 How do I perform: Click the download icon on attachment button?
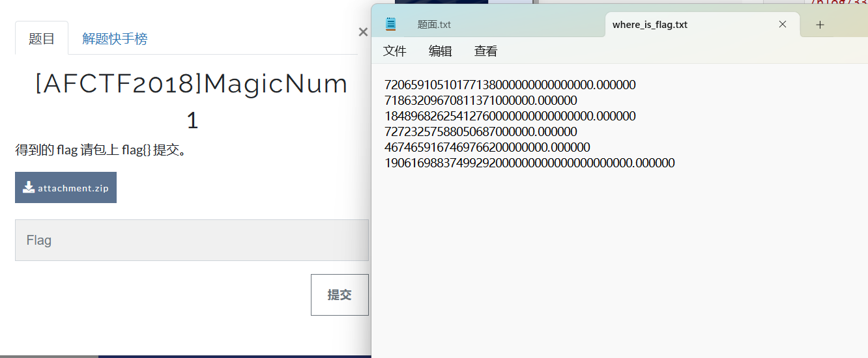(x=28, y=187)
